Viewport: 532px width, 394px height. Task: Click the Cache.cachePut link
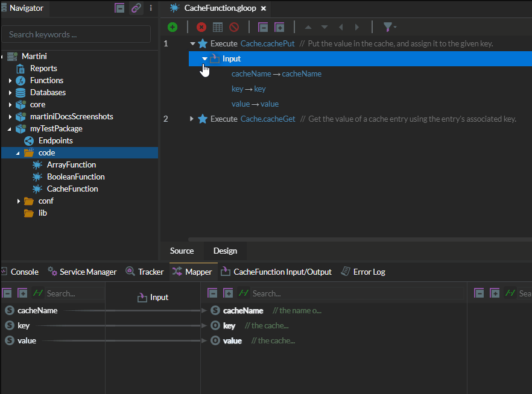pyautogui.click(x=267, y=43)
